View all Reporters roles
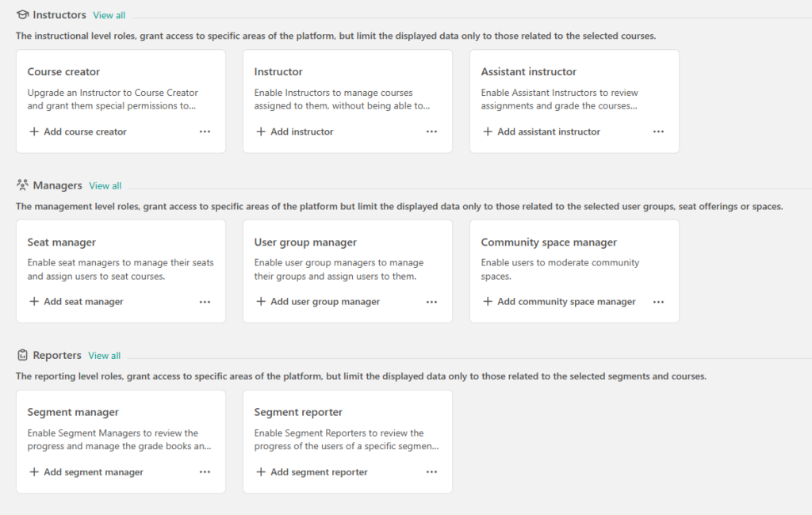This screenshot has width=812, height=515. (x=104, y=356)
